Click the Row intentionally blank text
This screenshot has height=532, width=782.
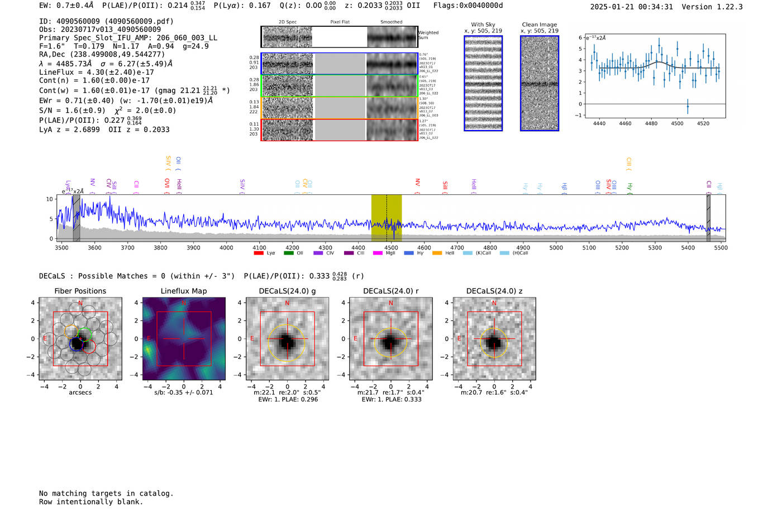91,502
